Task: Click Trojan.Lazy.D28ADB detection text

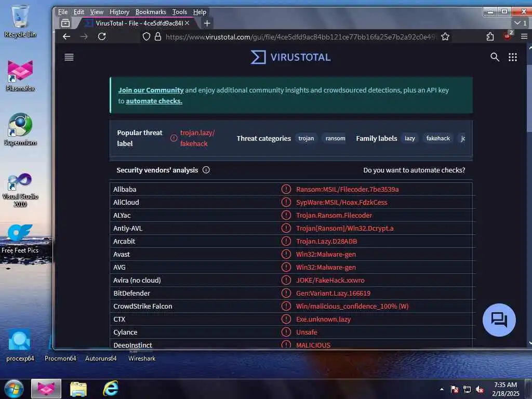Action: (x=326, y=241)
